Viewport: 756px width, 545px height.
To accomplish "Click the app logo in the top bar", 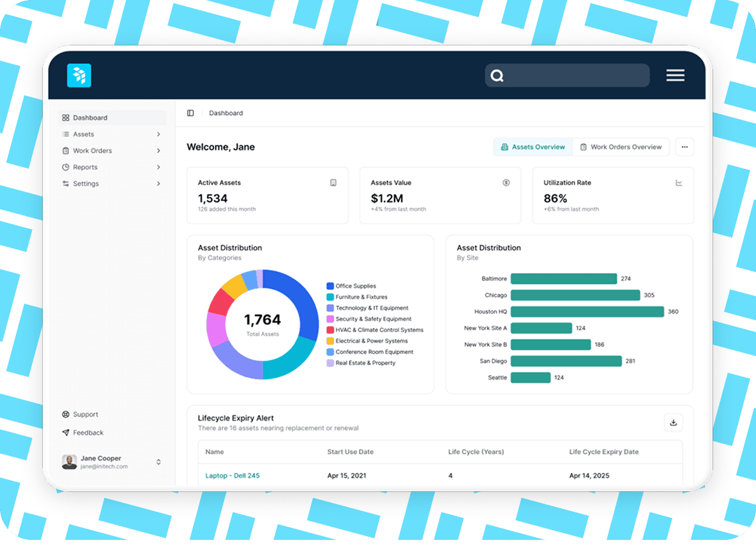I will coord(79,75).
